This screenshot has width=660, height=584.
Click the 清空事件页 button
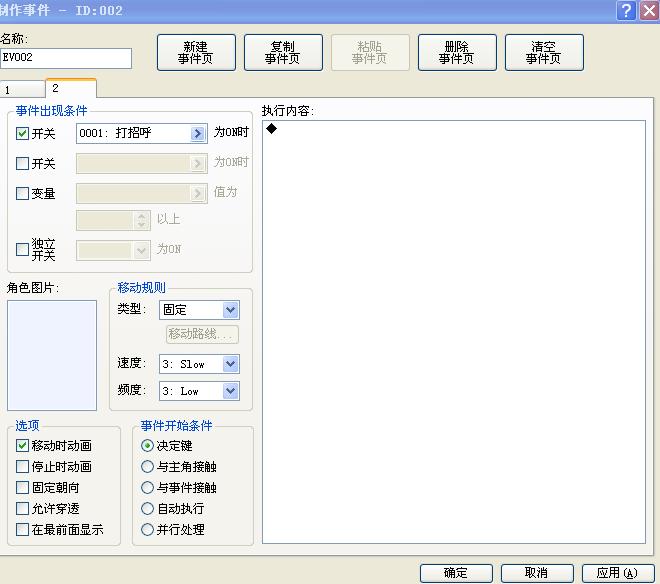[544, 52]
